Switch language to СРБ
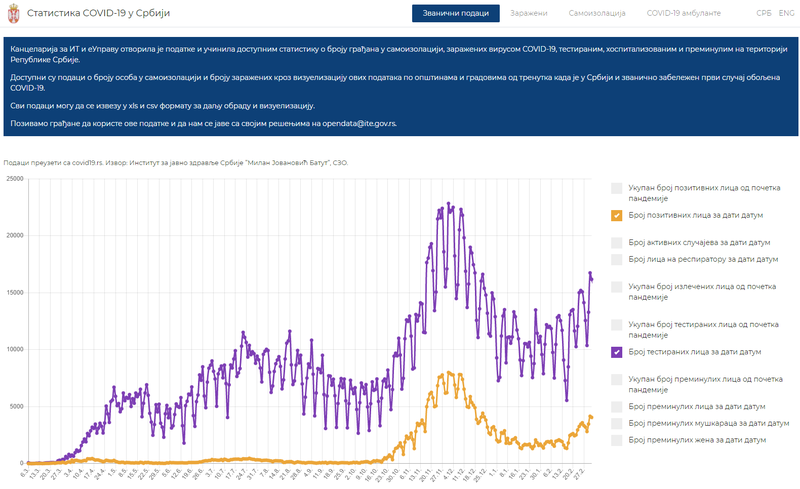Image resolution: width=800 pixels, height=489 pixels. [763, 14]
